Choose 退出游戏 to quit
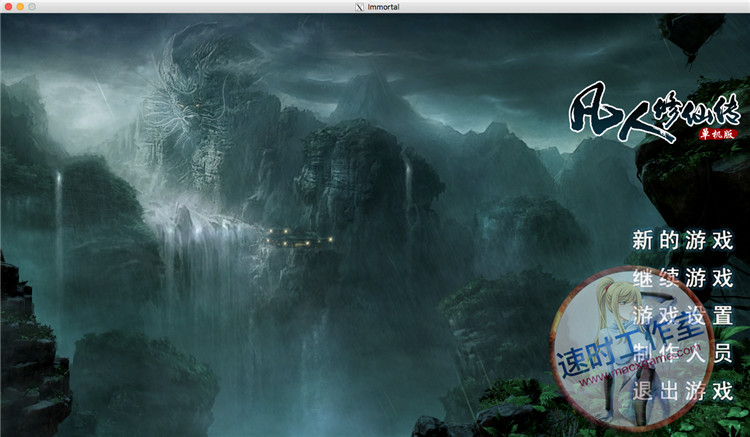The image size is (750, 437). tap(683, 391)
